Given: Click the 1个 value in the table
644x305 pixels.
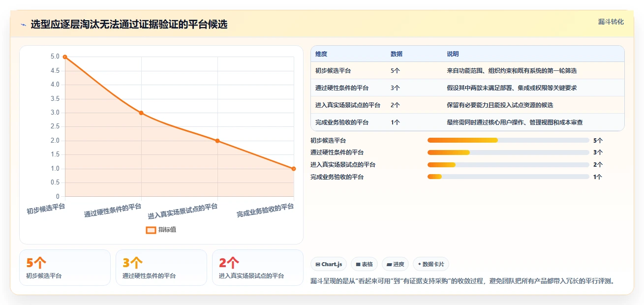Looking at the screenshot, I should 395,122.
